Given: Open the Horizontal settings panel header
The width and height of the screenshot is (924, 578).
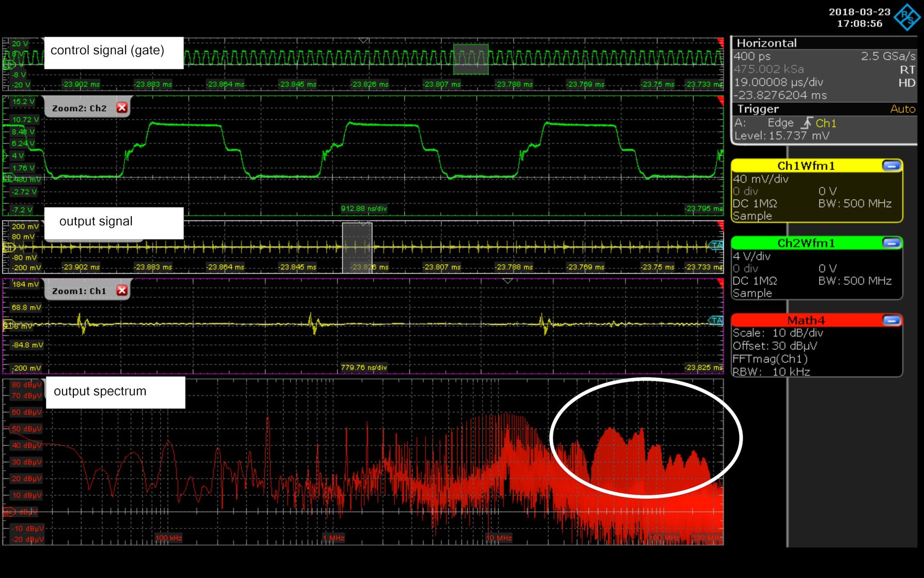Looking at the screenshot, I should (x=766, y=43).
